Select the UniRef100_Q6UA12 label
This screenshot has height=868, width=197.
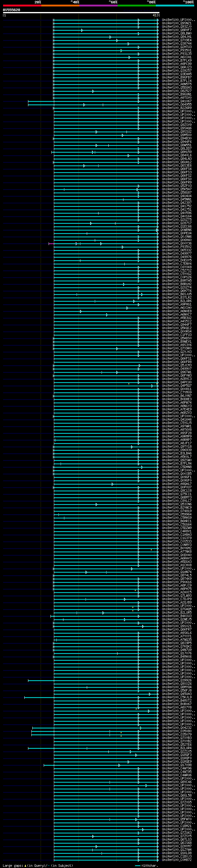coord(177,162)
